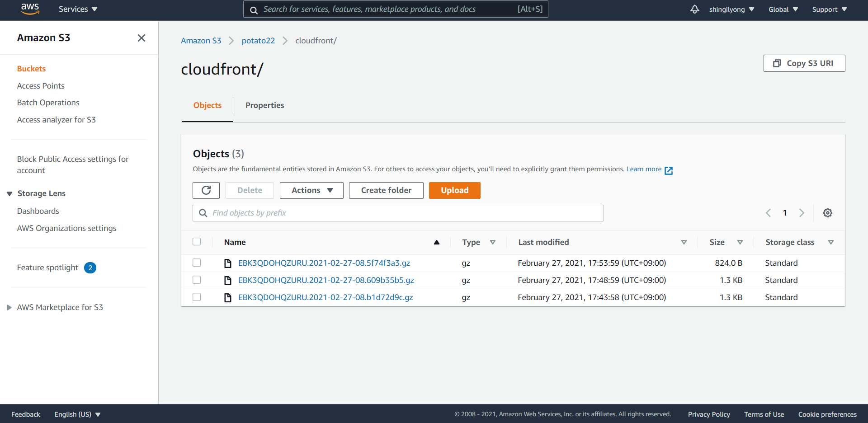Focus the top services search box
Viewport: 868px width, 423px height.
point(396,9)
